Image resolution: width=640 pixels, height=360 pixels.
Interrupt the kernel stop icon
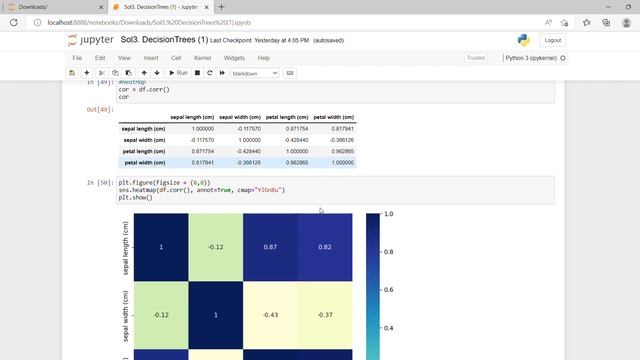197,73
